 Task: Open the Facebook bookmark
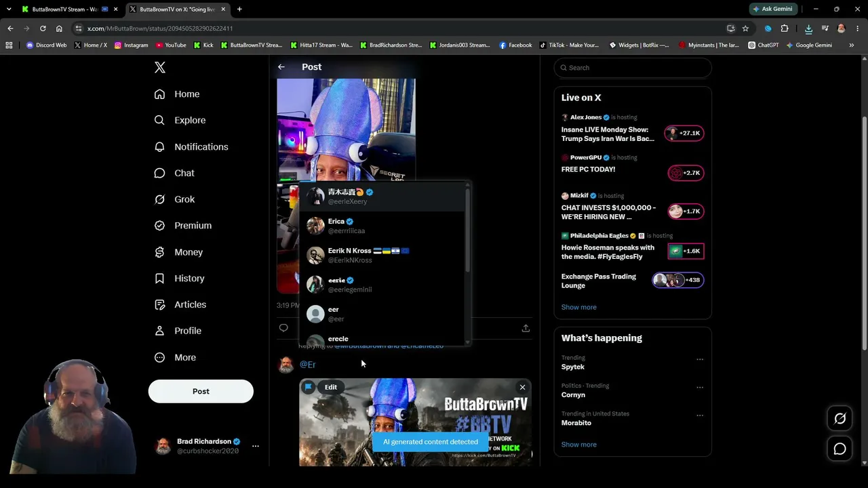[x=515, y=45]
